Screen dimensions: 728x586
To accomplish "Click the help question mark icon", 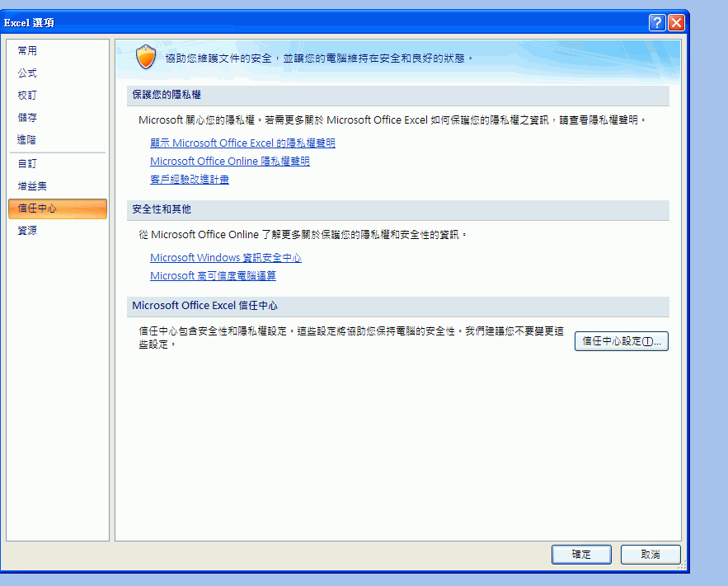I will point(657,22).
